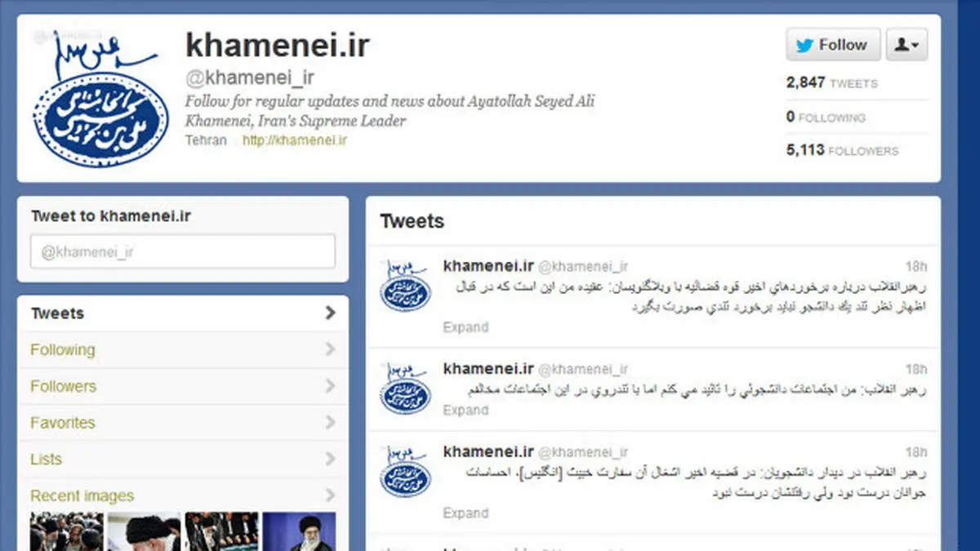Click the 2,847 Tweets count
Viewport: 980px width, 551px height.
pos(831,82)
